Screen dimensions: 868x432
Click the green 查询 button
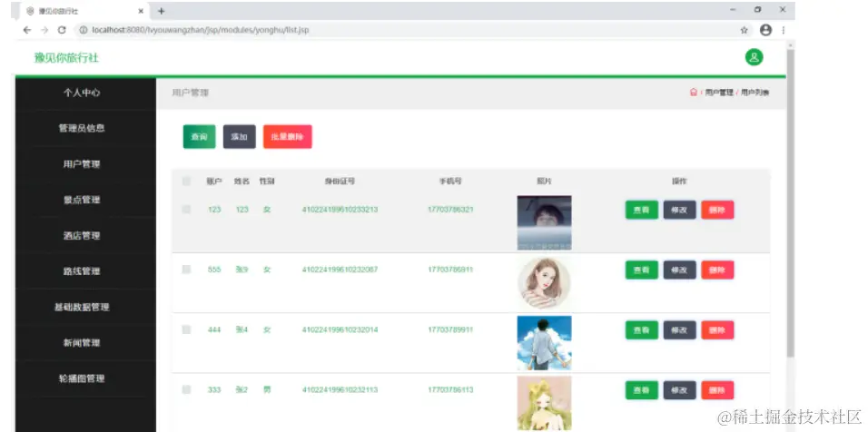click(199, 137)
